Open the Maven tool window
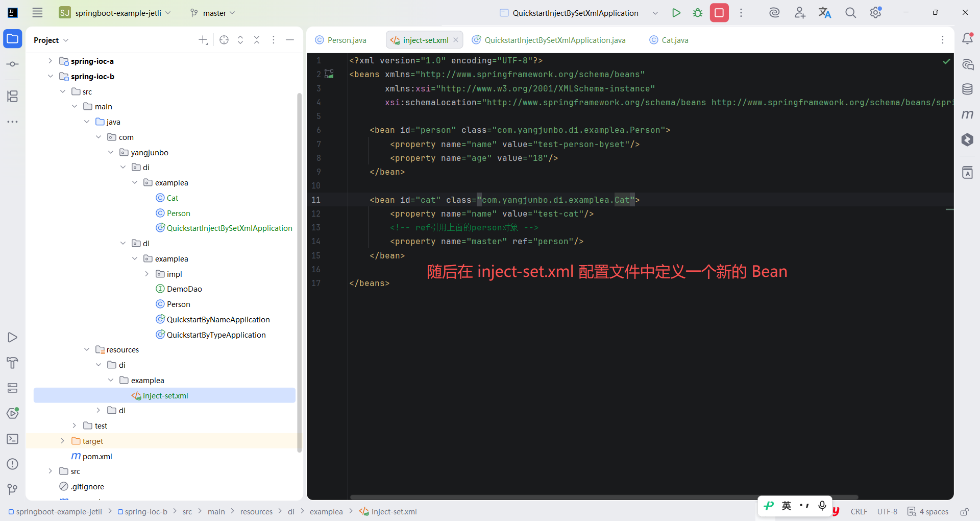The image size is (980, 521). (x=967, y=114)
